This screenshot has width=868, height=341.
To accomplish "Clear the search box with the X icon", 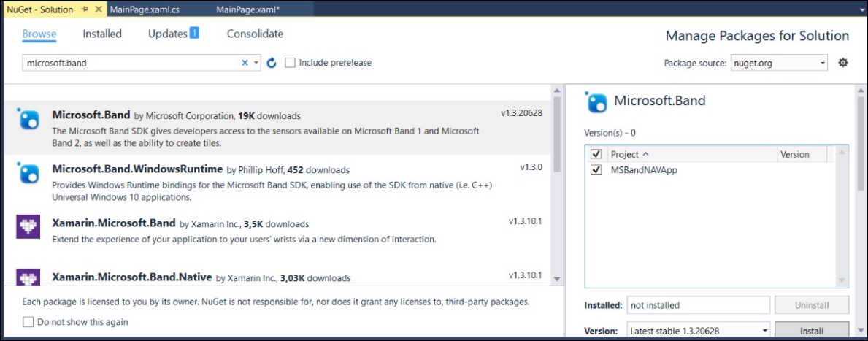I will pos(245,63).
